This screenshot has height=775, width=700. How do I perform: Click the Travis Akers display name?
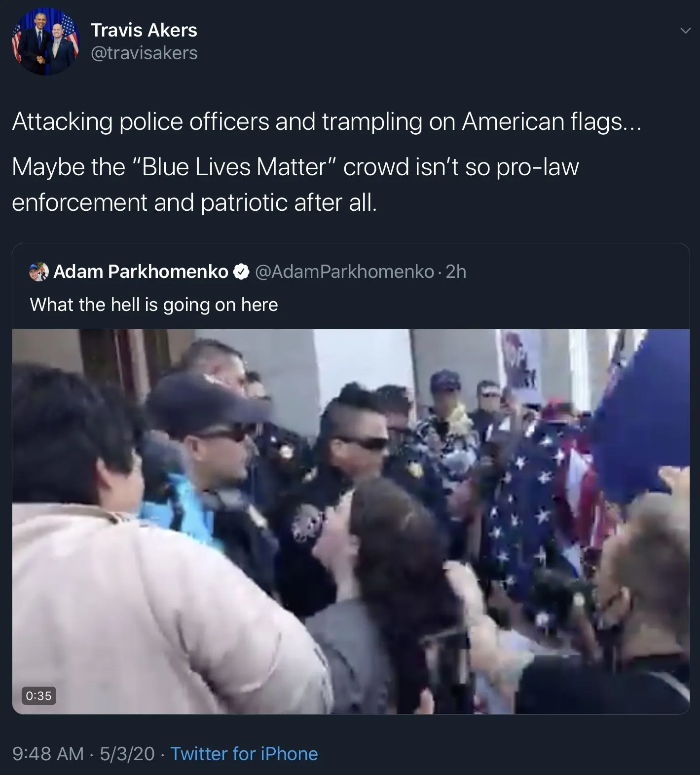click(144, 30)
